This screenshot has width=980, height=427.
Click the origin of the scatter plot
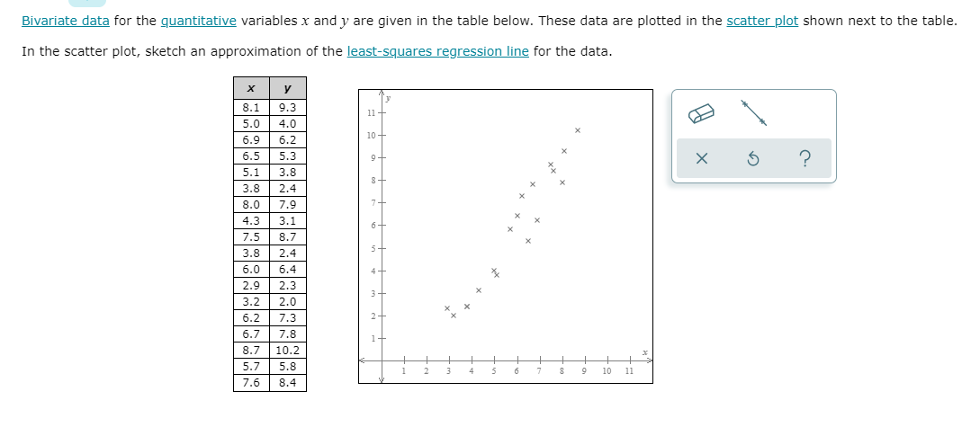pos(382,360)
